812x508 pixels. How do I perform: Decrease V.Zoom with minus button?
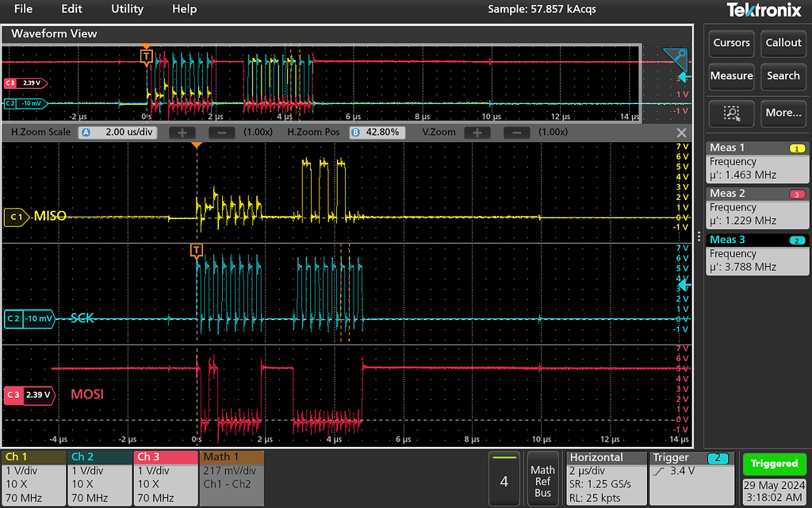[517, 133]
